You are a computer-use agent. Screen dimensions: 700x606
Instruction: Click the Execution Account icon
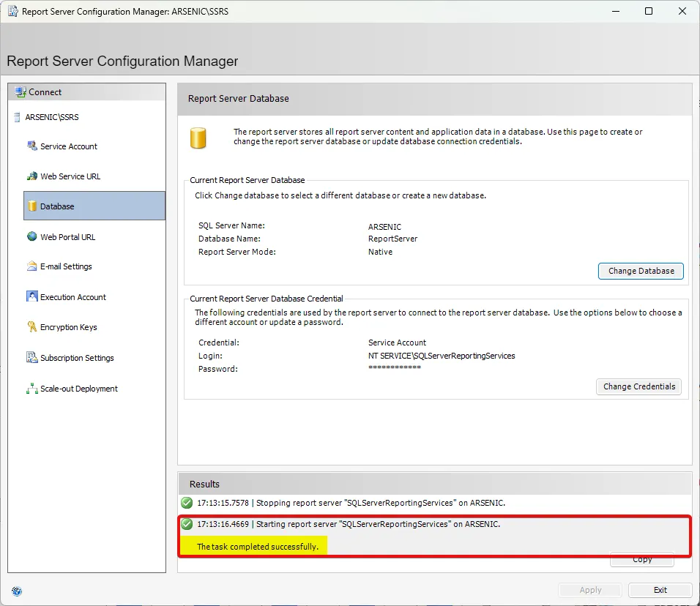click(31, 296)
